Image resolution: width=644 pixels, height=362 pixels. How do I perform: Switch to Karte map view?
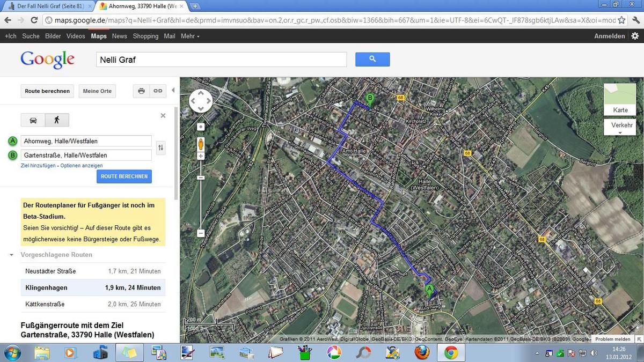620,100
